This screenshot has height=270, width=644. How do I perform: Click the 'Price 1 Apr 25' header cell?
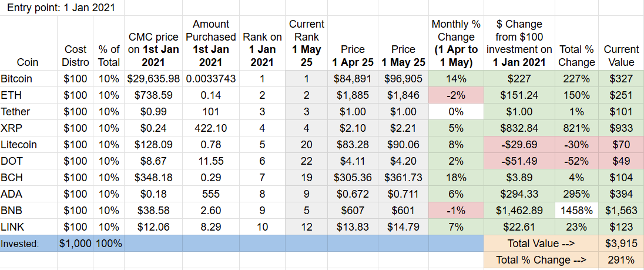[353, 43]
